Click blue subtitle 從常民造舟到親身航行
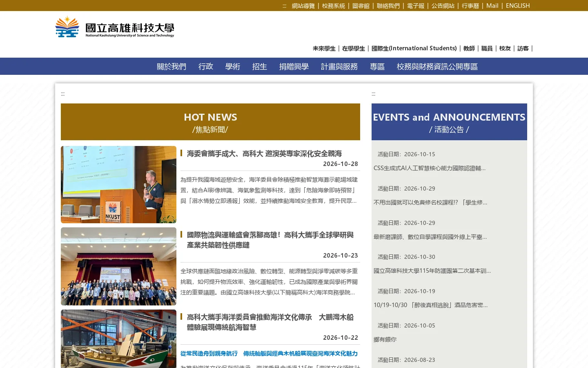Viewport: 588px width, 368px height. [x=269, y=354]
